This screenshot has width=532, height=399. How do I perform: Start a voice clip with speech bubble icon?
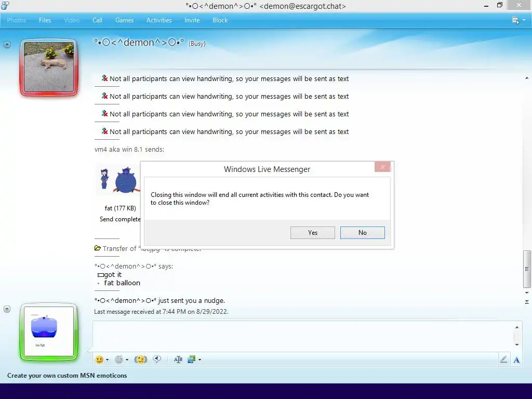tap(157, 359)
